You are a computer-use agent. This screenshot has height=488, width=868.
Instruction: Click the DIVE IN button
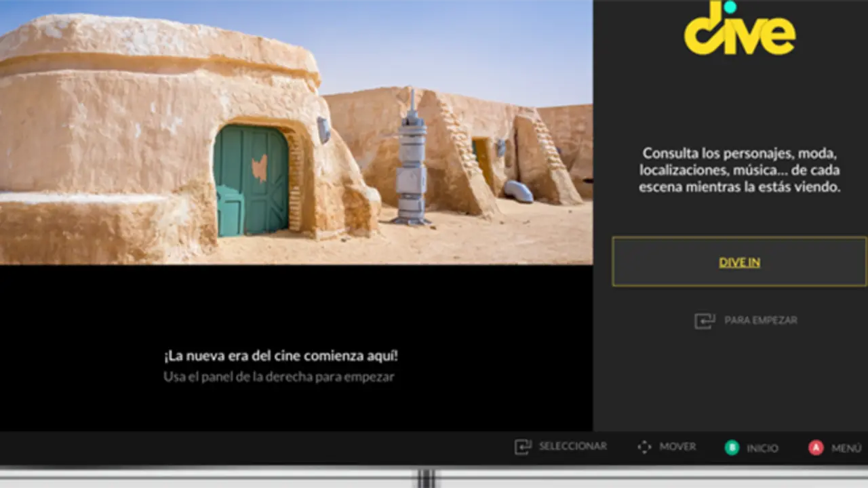(739, 262)
